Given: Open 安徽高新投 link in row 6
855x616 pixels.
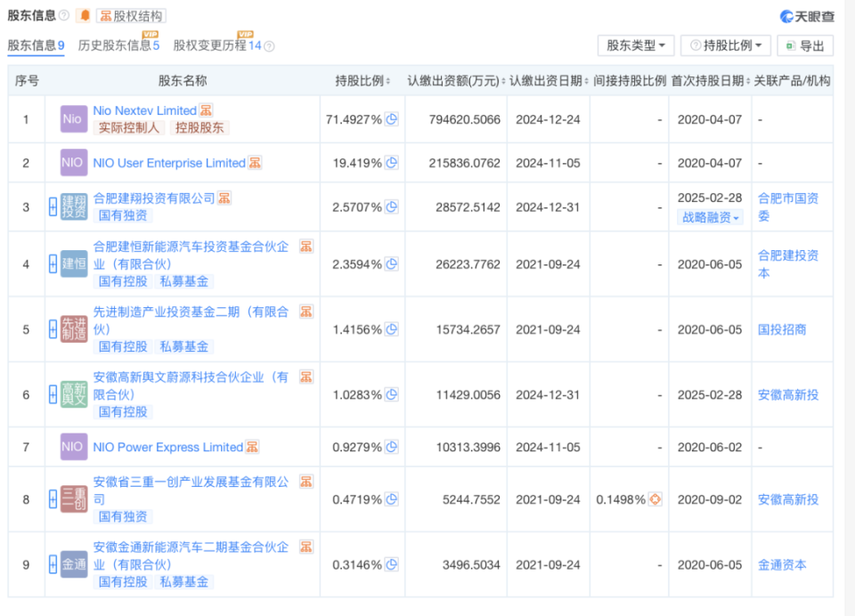Looking at the screenshot, I should pos(788,395).
